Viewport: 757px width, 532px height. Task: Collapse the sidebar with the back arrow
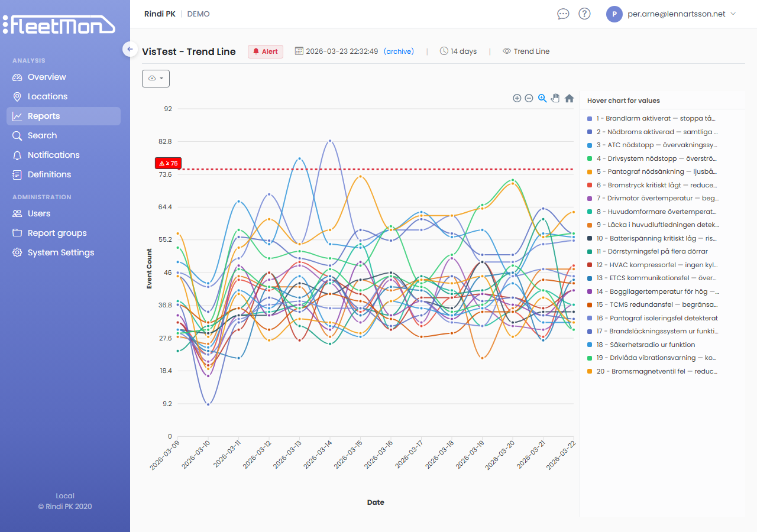(130, 49)
